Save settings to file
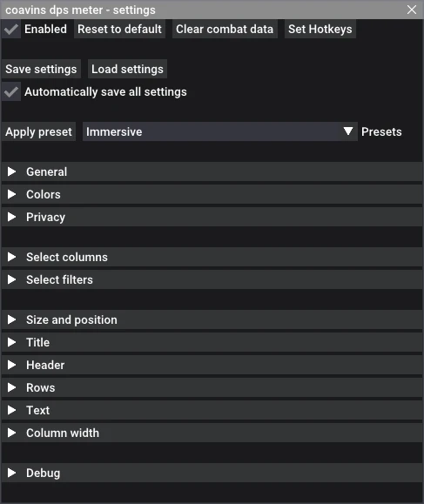The width and height of the screenshot is (424, 504). (41, 69)
